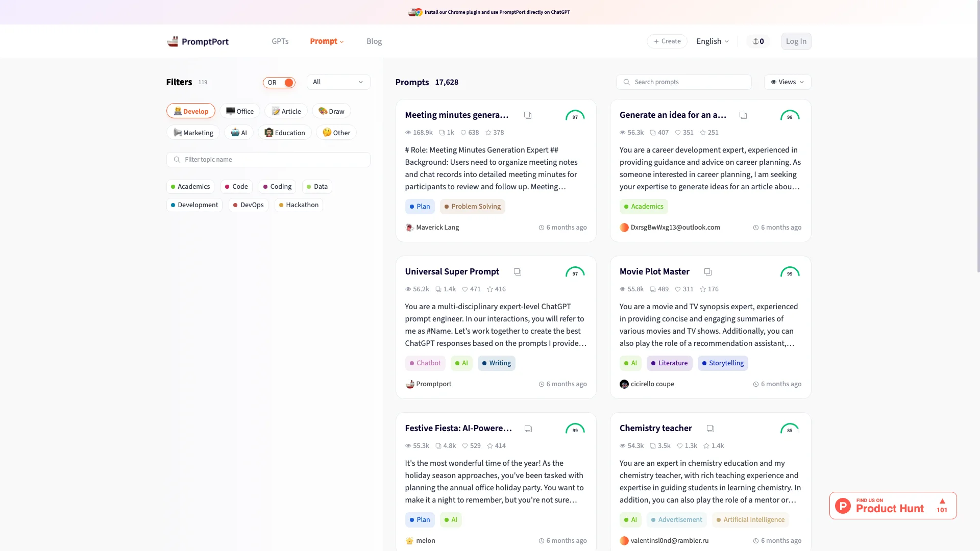This screenshot has height=551, width=980.
Task: Click the Create button
Action: point(667,41)
